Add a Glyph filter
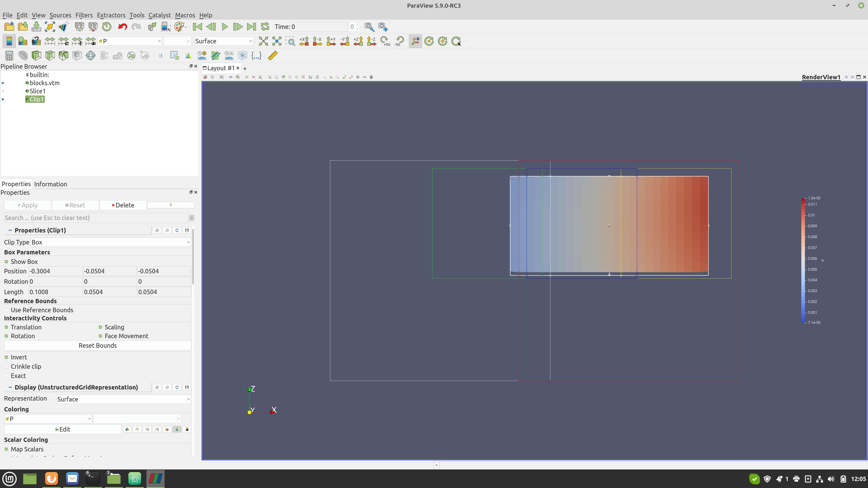868x488 pixels. click(x=90, y=56)
